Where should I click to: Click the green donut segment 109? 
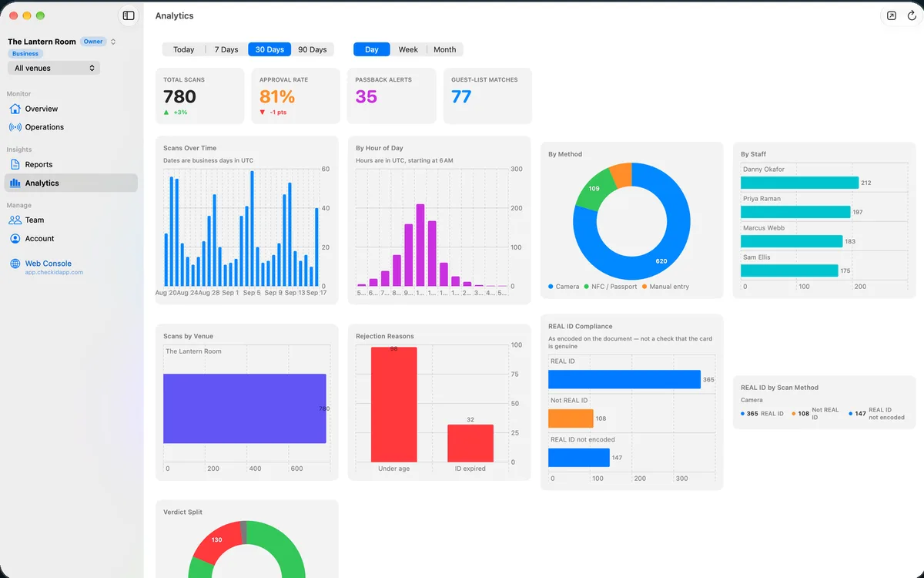[594, 189]
